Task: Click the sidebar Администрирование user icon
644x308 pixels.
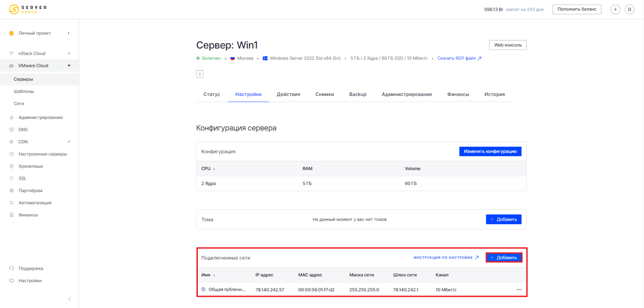Action: coord(11,117)
